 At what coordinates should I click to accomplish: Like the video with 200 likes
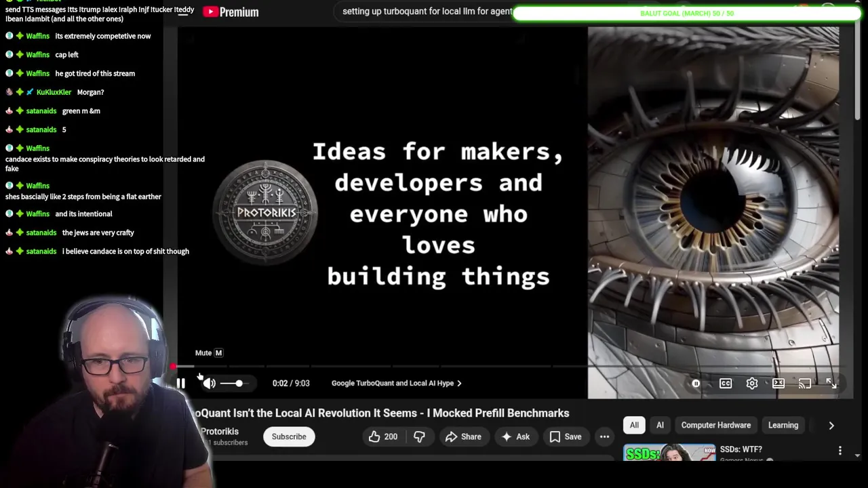[383, 436]
